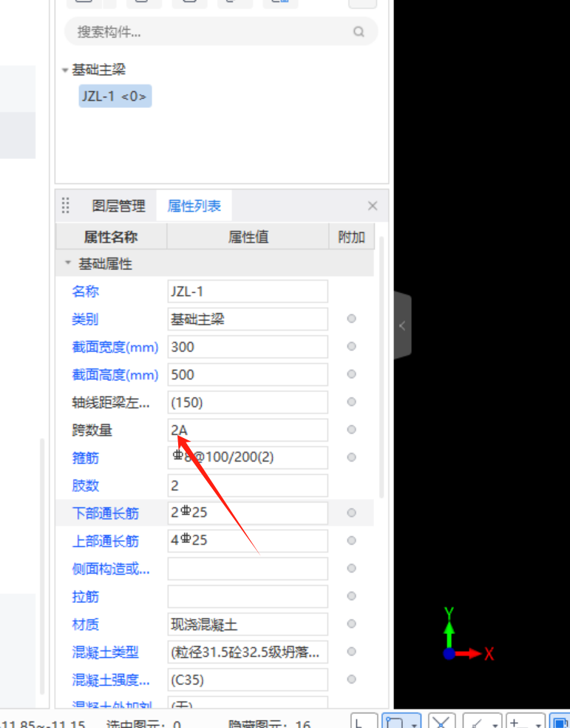
Task: Open the concrete strength (C35) field
Action: tap(248, 680)
